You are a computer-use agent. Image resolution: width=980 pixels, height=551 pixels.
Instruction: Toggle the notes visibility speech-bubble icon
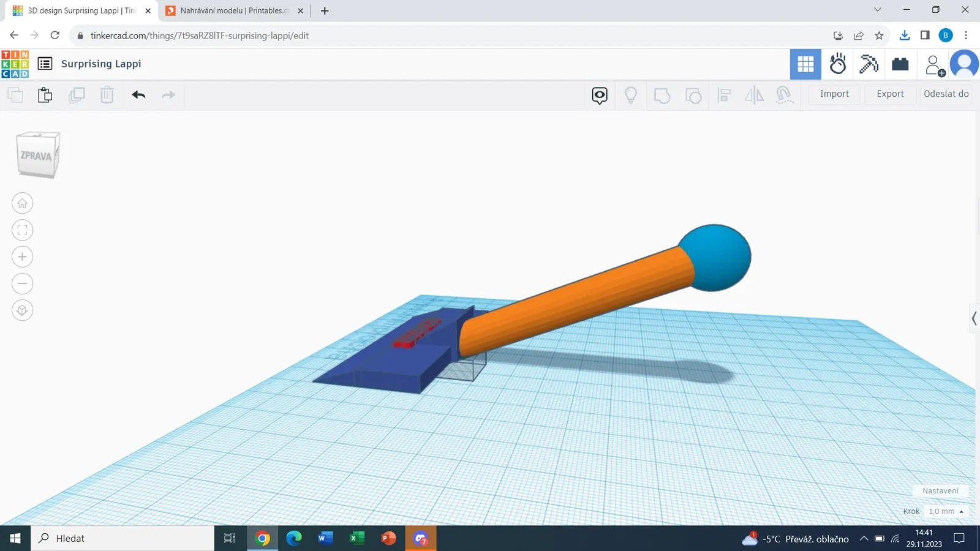click(600, 96)
